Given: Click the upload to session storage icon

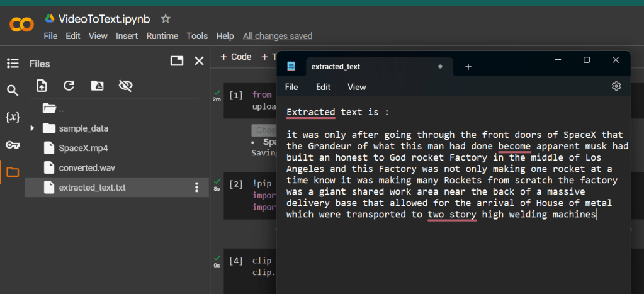Looking at the screenshot, I should click(x=42, y=86).
